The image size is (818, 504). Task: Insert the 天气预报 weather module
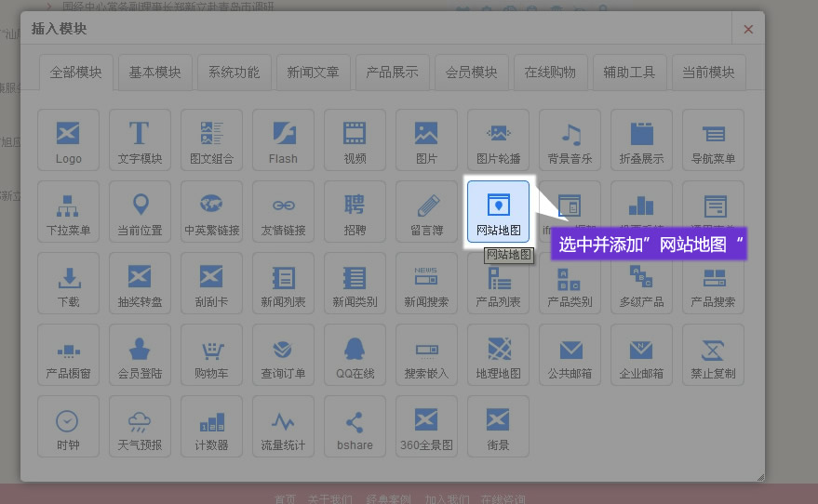tap(140, 426)
